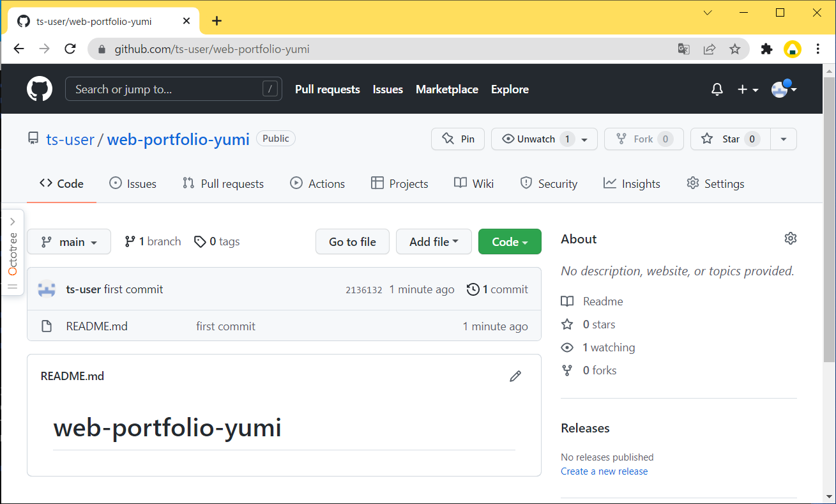Edit README with the pencil icon
The width and height of the screenshot is (836, 504).
[515, 376]
